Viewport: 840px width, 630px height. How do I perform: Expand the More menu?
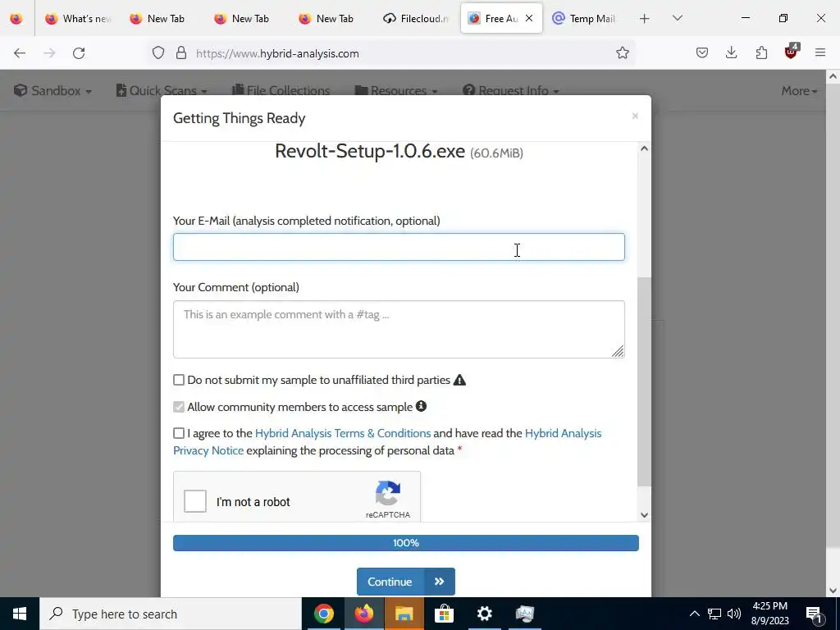tap(799, 90)
